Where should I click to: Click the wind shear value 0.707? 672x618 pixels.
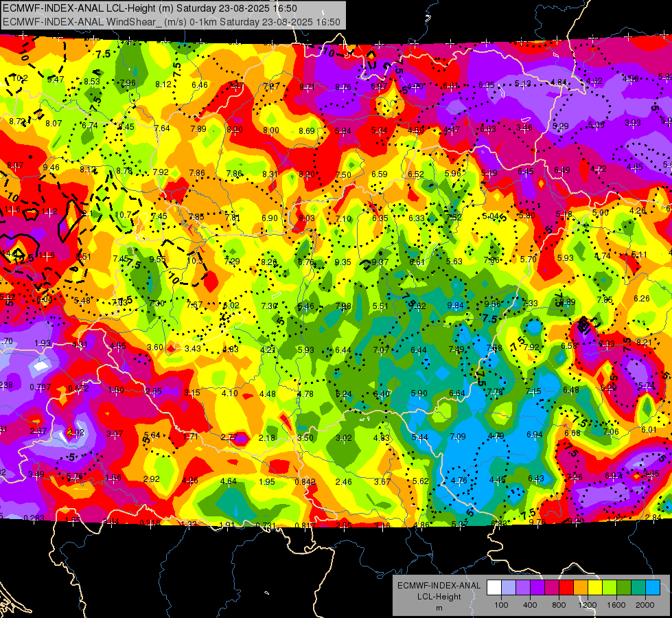40,387
